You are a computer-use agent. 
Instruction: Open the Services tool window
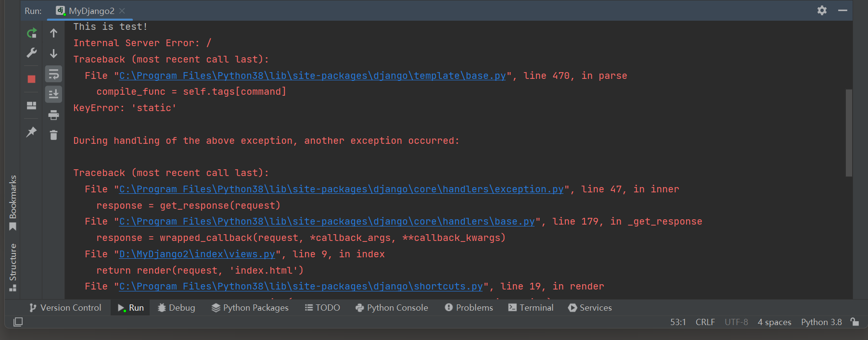click(x=590, y=308)
